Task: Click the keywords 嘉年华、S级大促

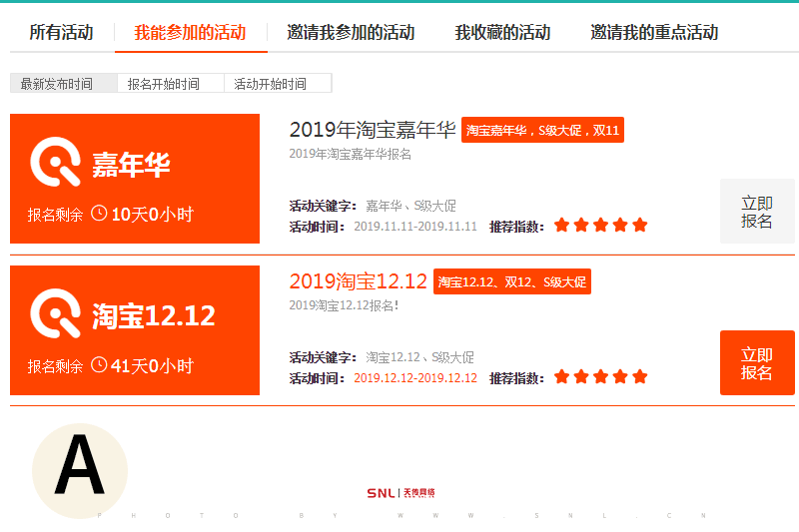Action: (410, 206)
